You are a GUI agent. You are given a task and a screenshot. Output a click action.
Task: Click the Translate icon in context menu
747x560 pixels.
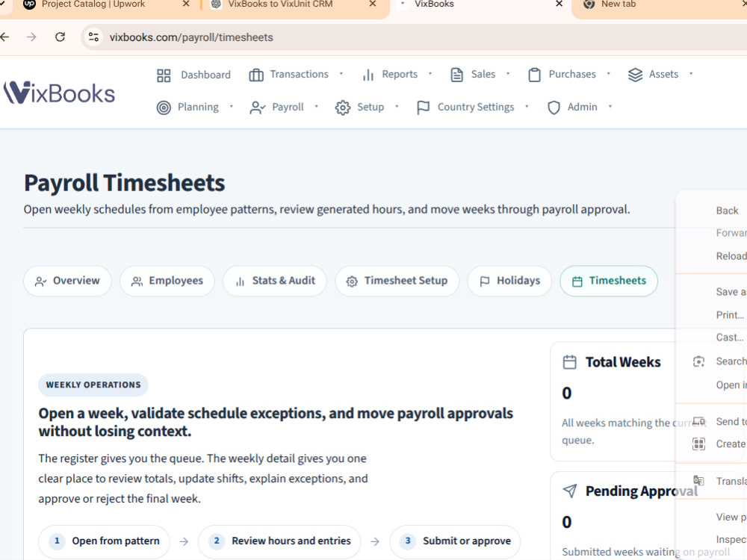pos(698,480)
